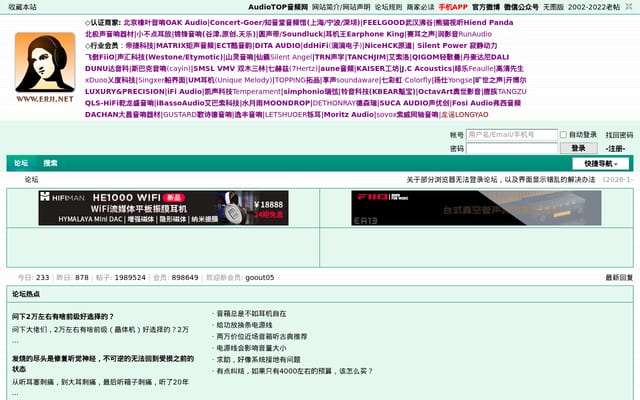The image size is (640, 400).
Task: Select the 搜索 tab in green navigation bar
Action: coord(50,163)
